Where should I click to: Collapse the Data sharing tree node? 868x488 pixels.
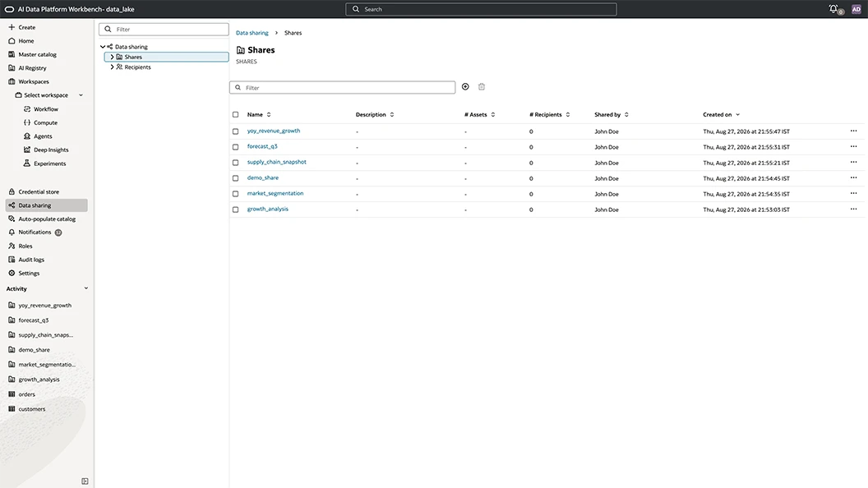click(x=103, y=47)
